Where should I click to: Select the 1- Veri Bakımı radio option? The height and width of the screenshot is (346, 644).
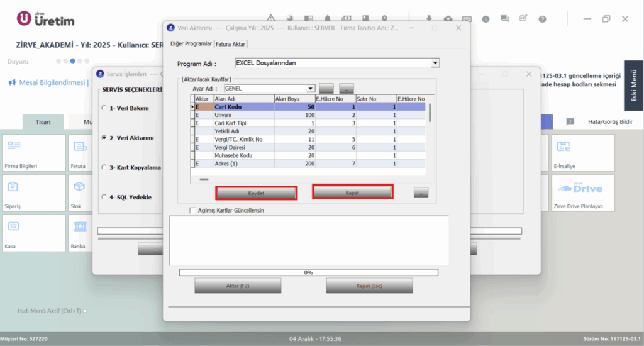tap(104, 108)
